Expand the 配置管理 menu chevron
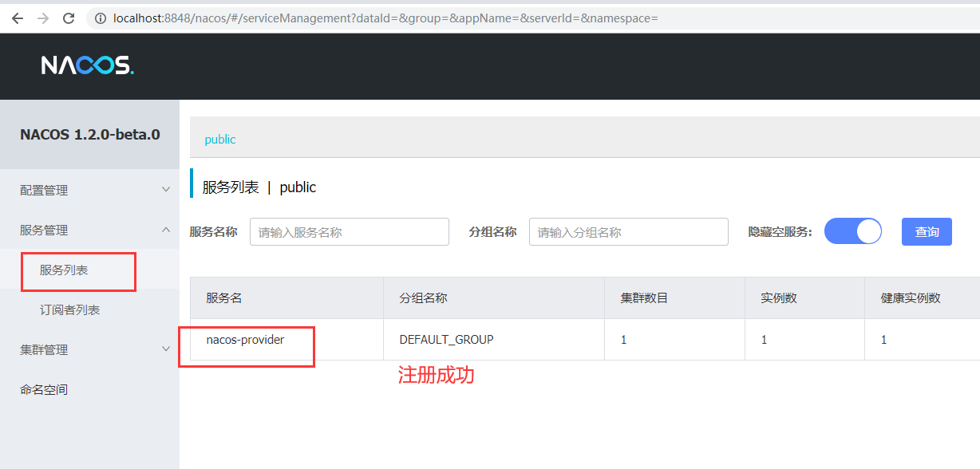The height and width of the screenshot is (469, 980). [x=166, y=190]
